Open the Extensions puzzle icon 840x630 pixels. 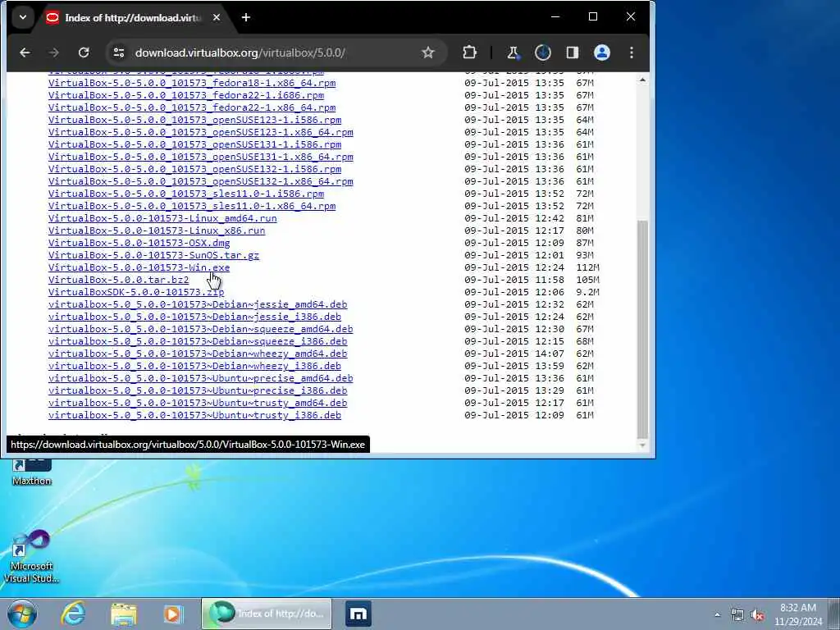469,52
